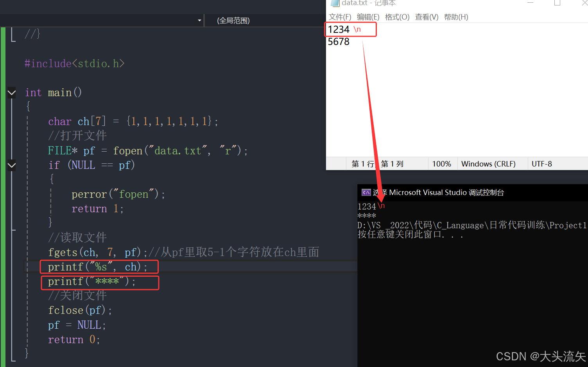Click the 1234 output in debug console
Viewport: 588px width, 367px height.
coord(367,206)
